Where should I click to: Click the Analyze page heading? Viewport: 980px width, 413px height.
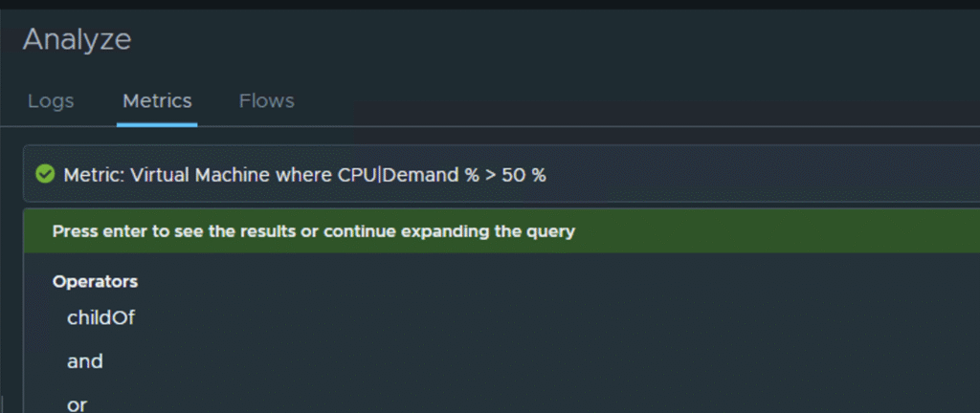click(x=77, y=39)
